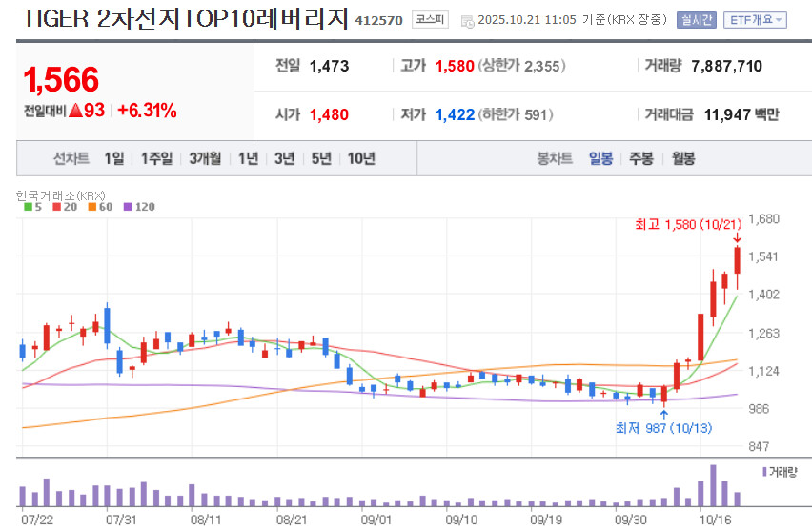This screenshot has height=532, width=812.
Task: Select the 3년 line chart period
Action: (x=284, y=158)
